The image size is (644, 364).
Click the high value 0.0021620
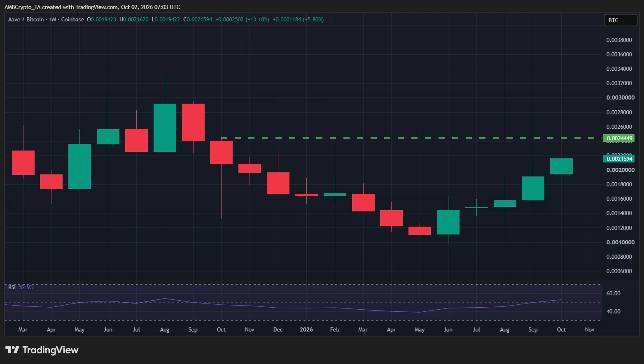(135, 19)
